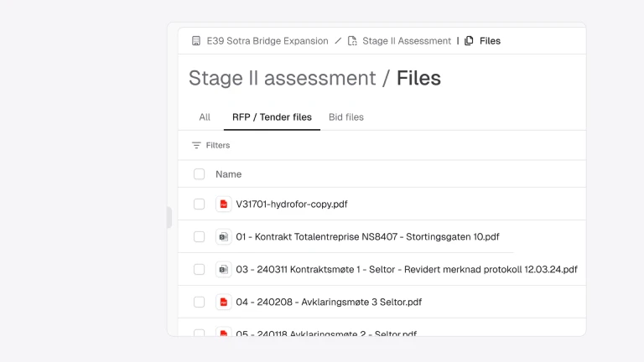Check the 01 - Kontrakt Totalentreprise row checkbox
644x362 pixels.
coord(200,237)
